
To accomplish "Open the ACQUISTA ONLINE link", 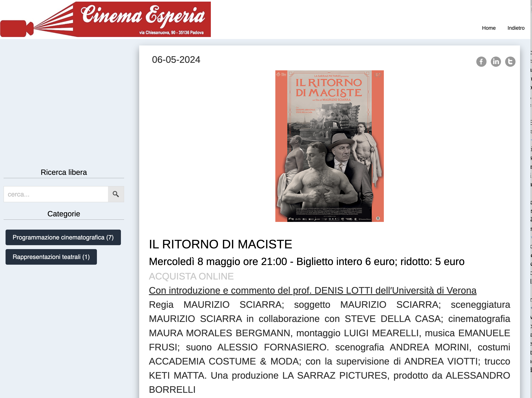I will (x=191, y=276).
